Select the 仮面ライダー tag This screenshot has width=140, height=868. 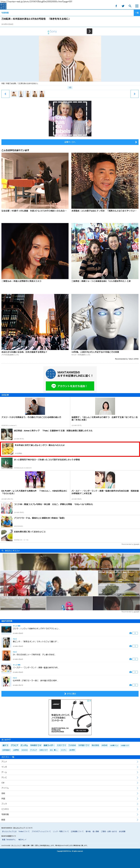[49, 745]
